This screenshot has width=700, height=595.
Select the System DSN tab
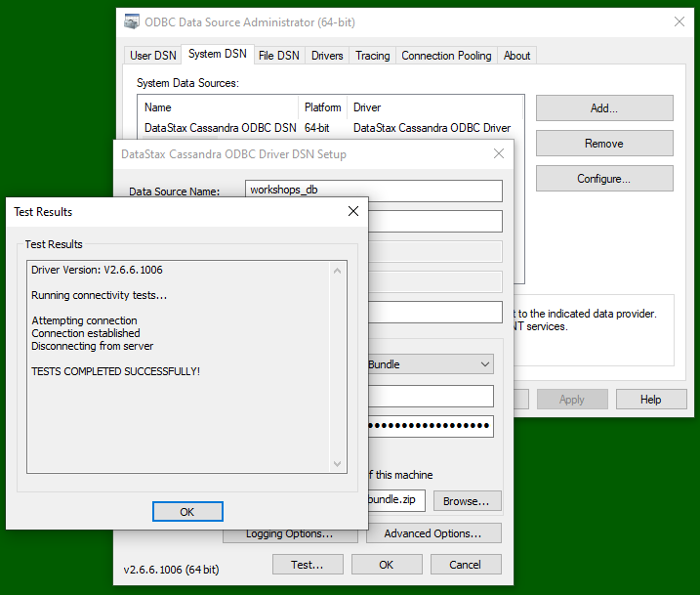click(x=218, y=54)
